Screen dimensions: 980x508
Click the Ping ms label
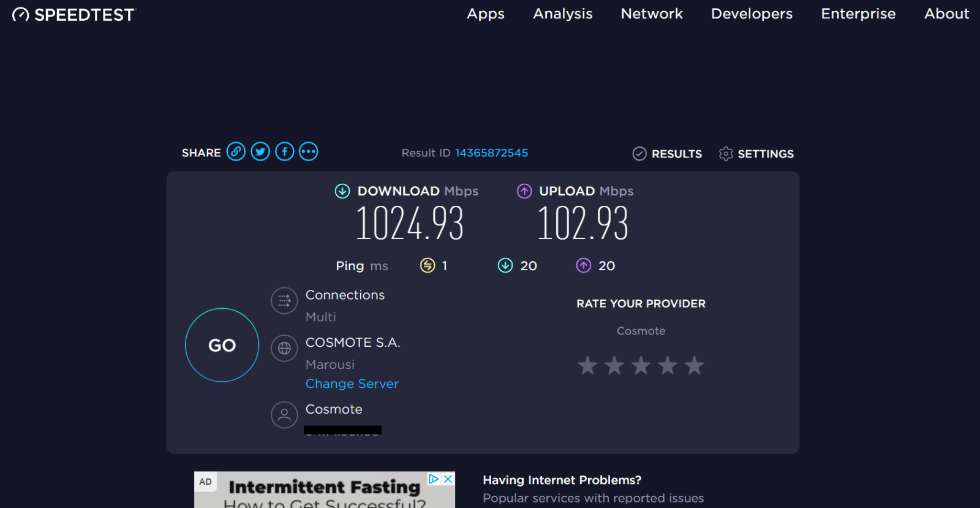[x=362, y=266]
